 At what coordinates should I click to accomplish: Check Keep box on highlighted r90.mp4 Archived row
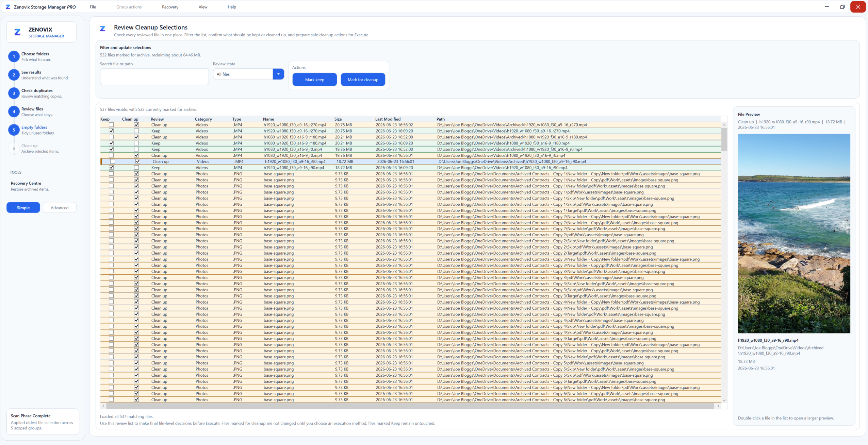[x=113, y=161]
